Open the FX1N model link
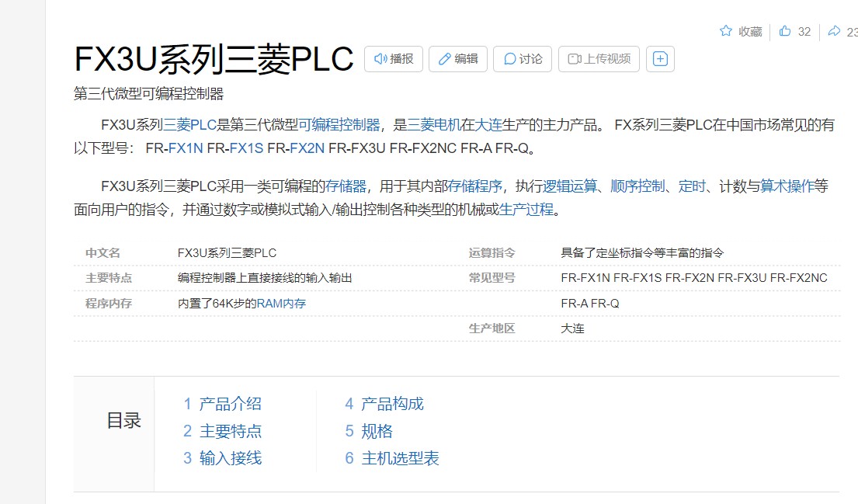Screen dimensions: 858x504 186,148
